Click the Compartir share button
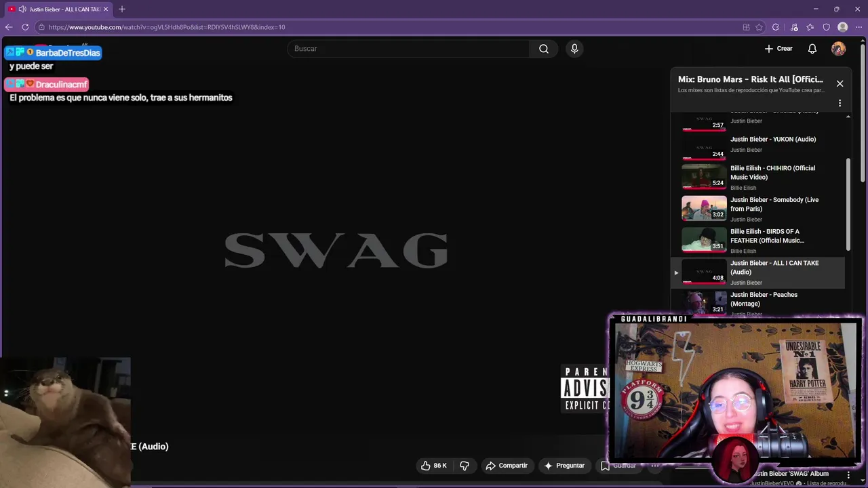The width and height of the screenshot is (868, 488). click(x=507, y=466)
